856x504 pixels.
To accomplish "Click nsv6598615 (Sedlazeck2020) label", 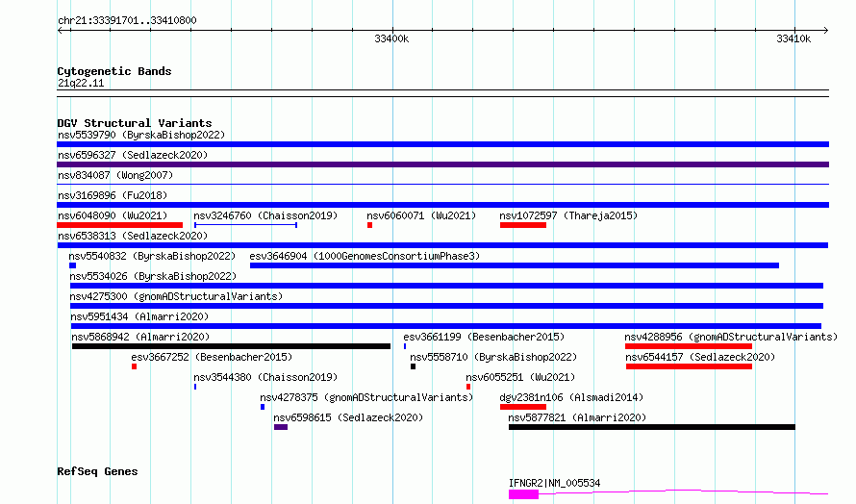I will point(348,417).
